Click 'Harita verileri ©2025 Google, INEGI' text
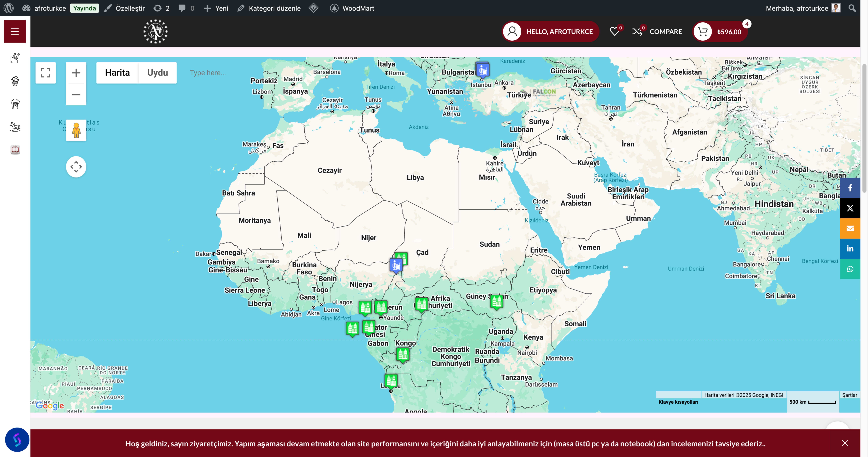This screenshot has height=457, width=868. [744, 395]
